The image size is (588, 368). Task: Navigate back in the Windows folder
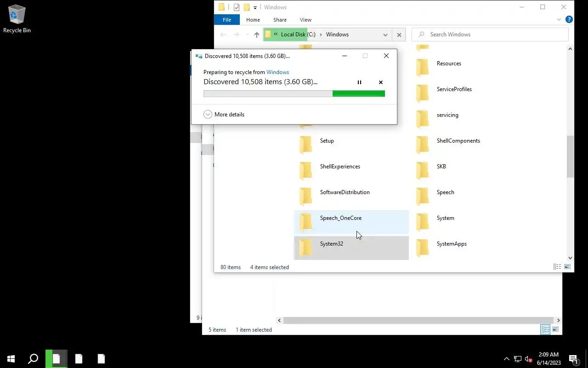pyautogui.click(x=223, y=34)
